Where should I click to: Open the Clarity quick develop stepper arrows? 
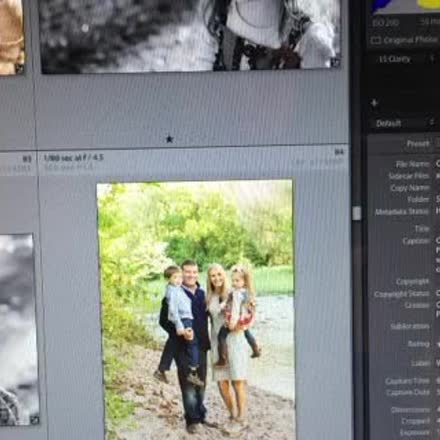[x=432, y=59]
